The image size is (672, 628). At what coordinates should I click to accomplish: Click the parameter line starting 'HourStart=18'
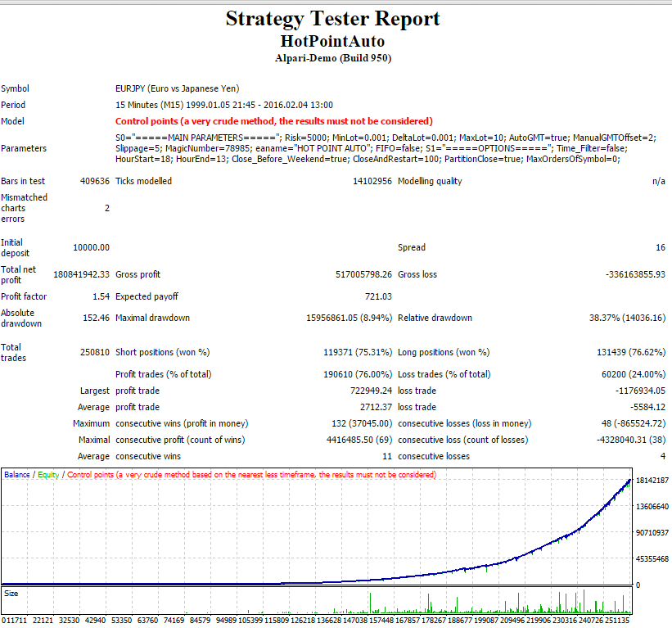click(368, 159)
